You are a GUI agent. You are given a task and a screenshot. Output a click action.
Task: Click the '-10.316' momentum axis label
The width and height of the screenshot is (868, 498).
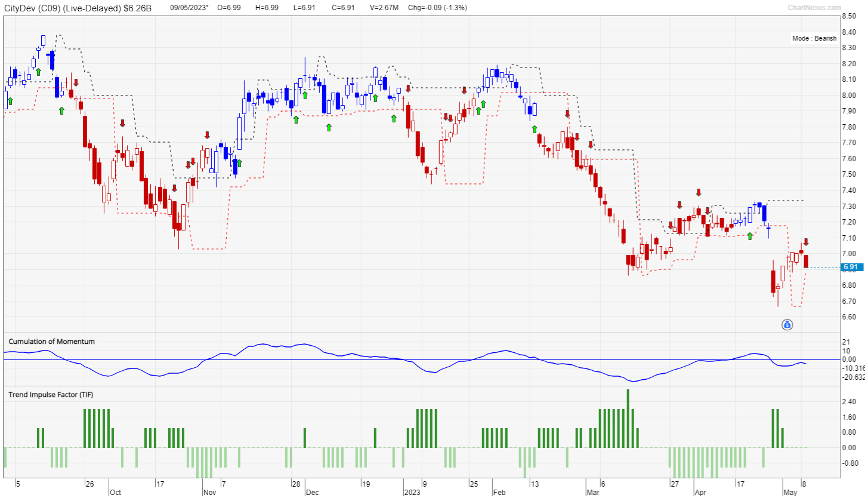pyautogui.click(x=853, y=368)
